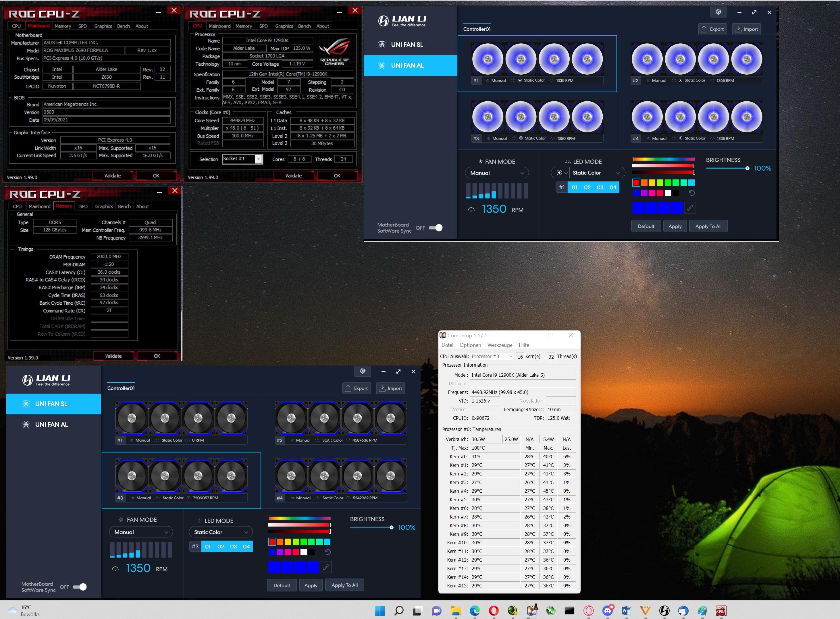Screen dimensions: 840x619
Task: Open Fan Mode Manual dropdown in upper L-Connect
Action: tap(497, 173)
